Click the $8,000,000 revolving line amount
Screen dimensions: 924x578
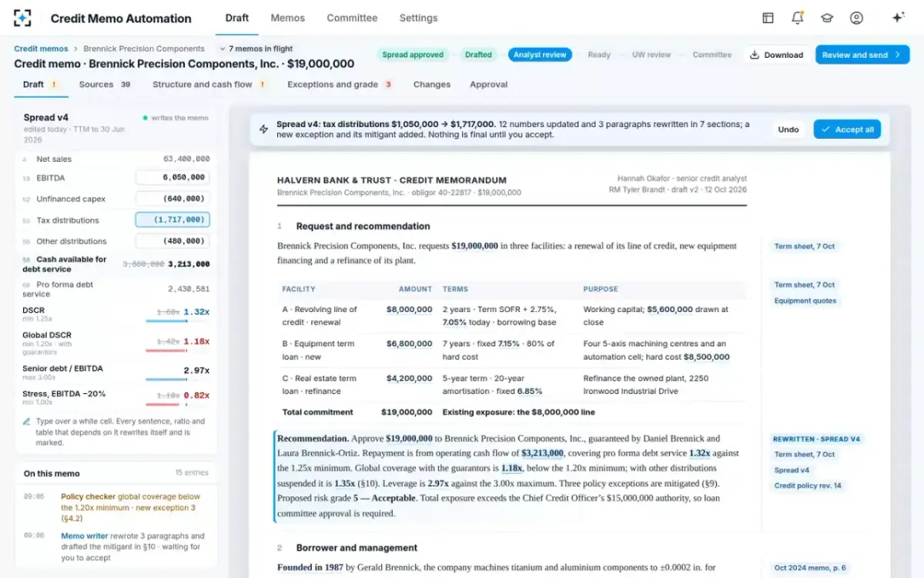(409, 310)
